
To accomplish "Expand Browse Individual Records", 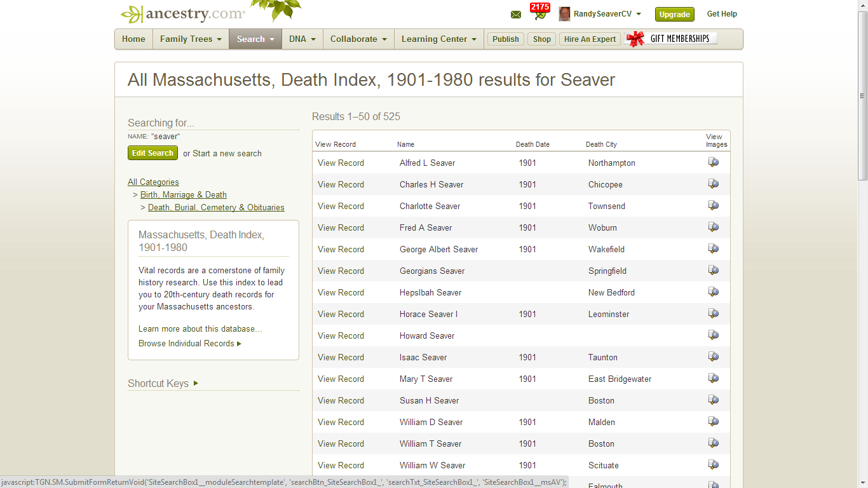I will tap(186, 343).
